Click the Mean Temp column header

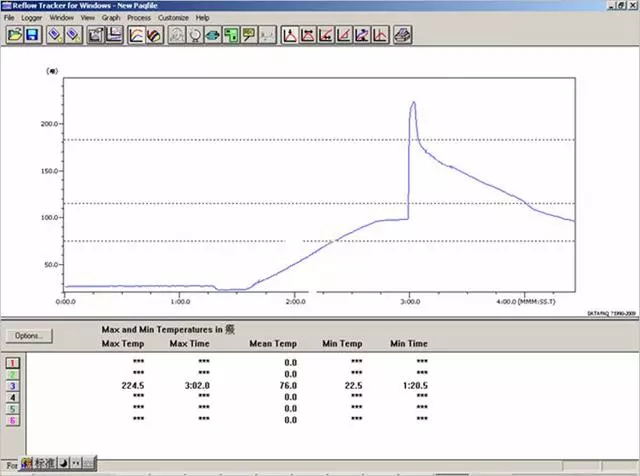273,344
